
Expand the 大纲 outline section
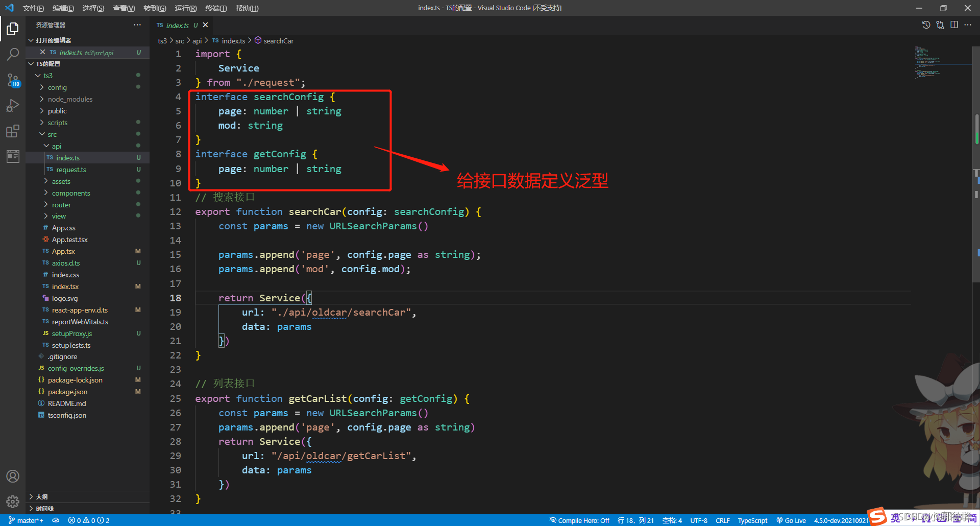(x=87, y=497)
